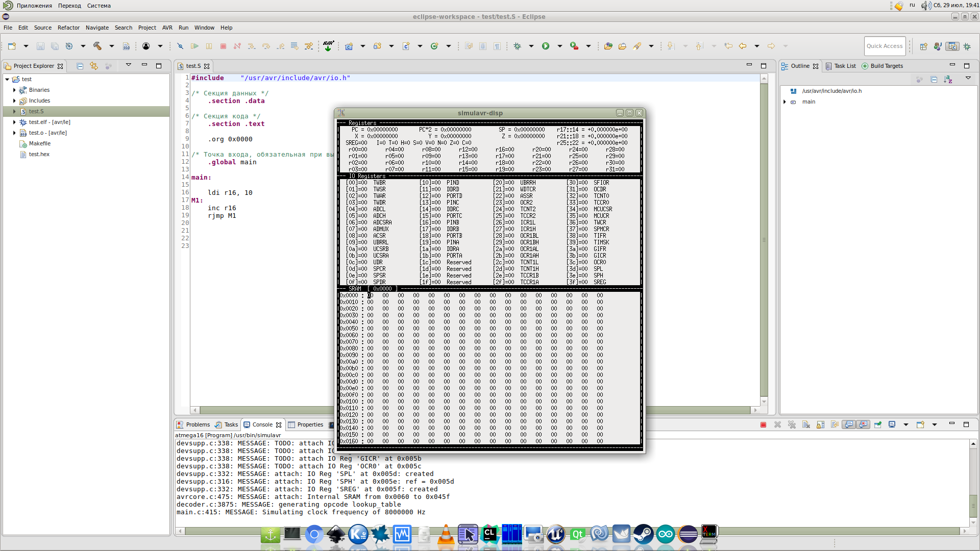Click the Debug bug icon in toolbar
The width and height of the screenshot is (980, 551).
pos(517,46)
